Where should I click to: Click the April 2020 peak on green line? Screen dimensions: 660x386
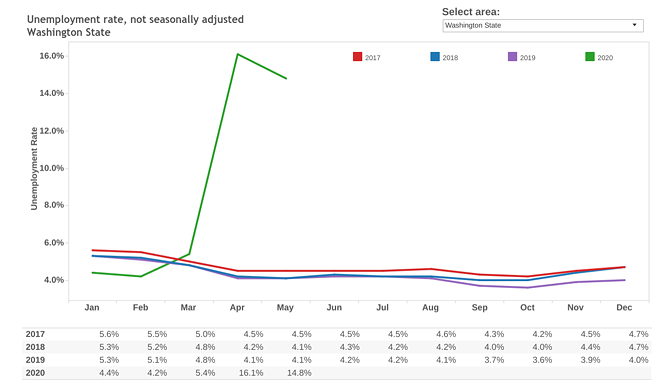[x=237, y=54]
